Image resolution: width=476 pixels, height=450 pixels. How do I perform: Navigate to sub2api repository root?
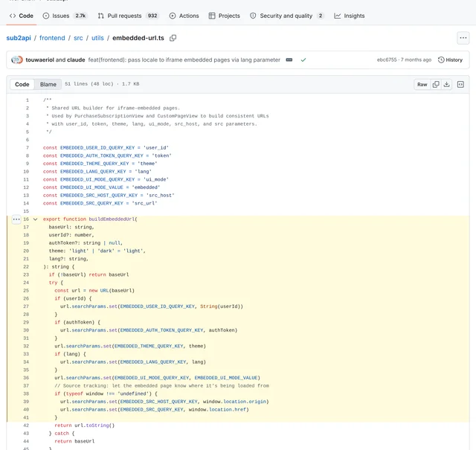[x=19, y=38]
